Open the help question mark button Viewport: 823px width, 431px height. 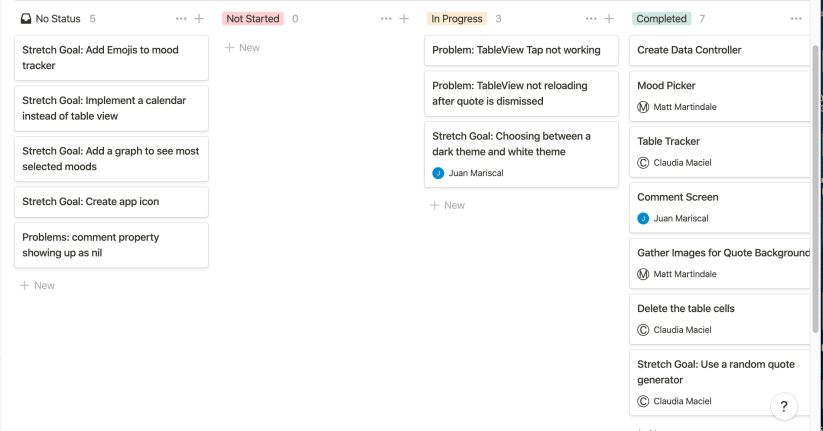point(784,406)
